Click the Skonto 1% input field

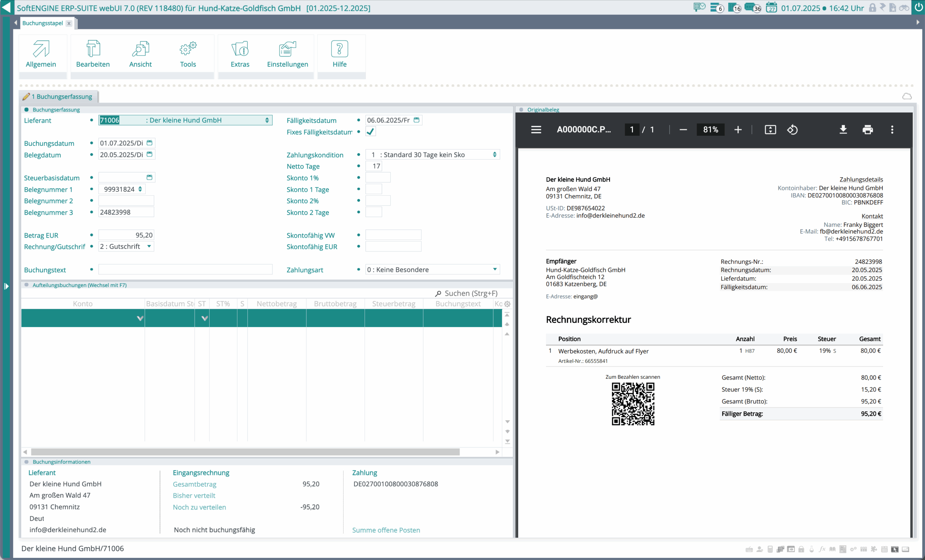click(x=378, y=177)
